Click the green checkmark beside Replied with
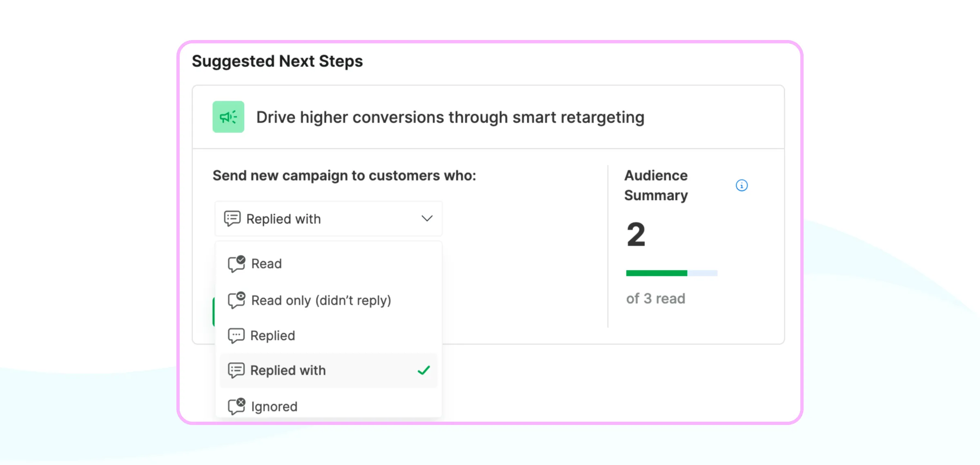The height and width of the screenshot is (465, 980). (x=424, y=370)
